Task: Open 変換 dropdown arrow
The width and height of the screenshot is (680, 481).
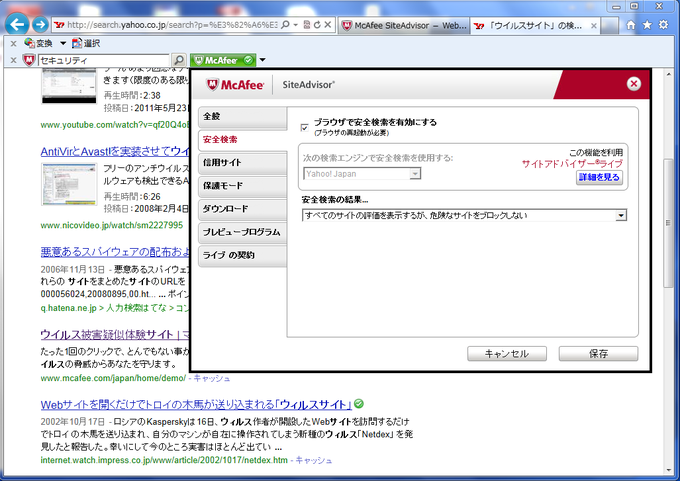Action: 63,43
